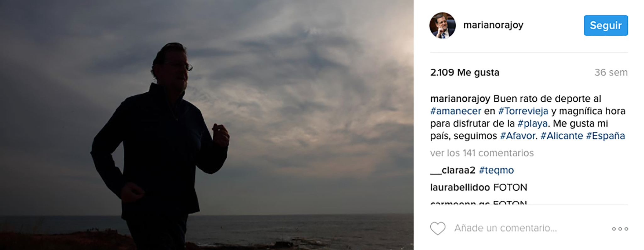This screenshot has width=644, height=250.
Task: Open marianorajoy profile picture avatar
Action: [442, 25]
